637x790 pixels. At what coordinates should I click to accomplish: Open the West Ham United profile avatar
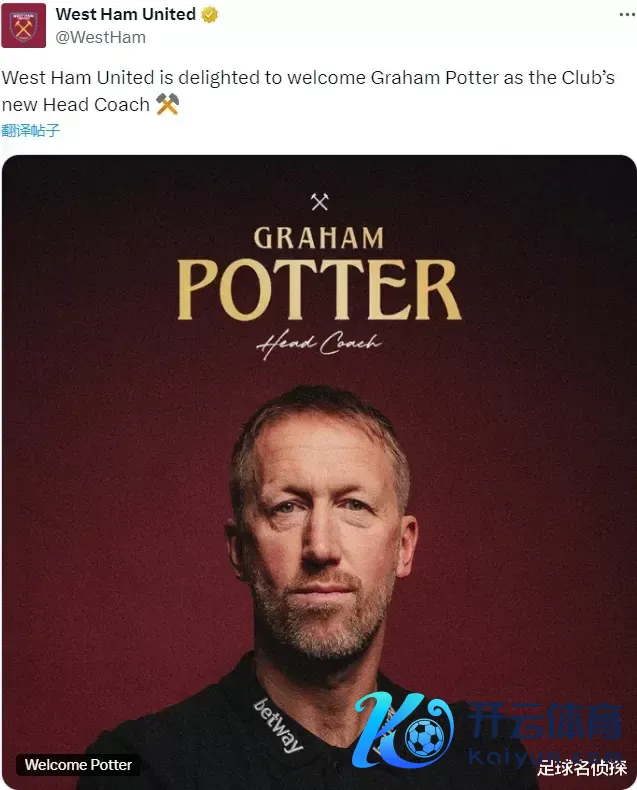23,25
